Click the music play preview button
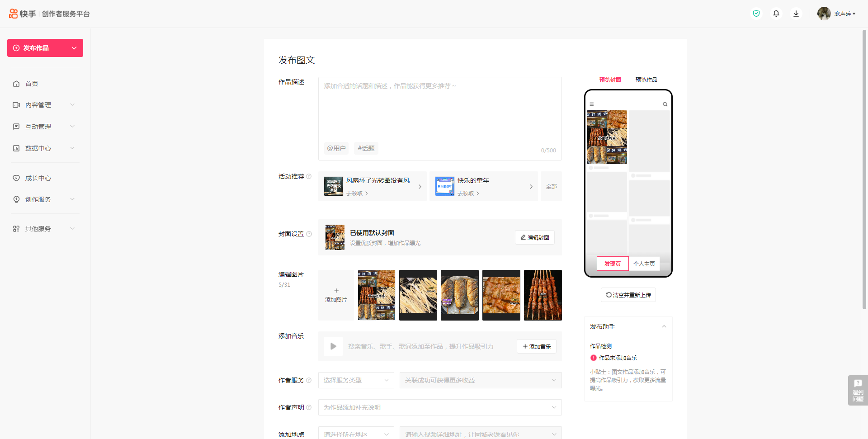Image resolution: width=868 pixels, height=439 pixels. coord(333,346)
